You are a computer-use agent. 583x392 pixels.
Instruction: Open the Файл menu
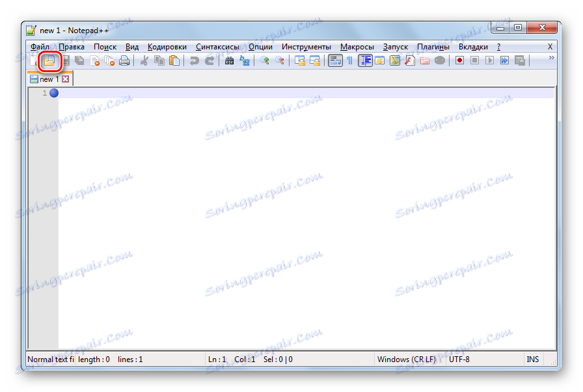point(40,47)
